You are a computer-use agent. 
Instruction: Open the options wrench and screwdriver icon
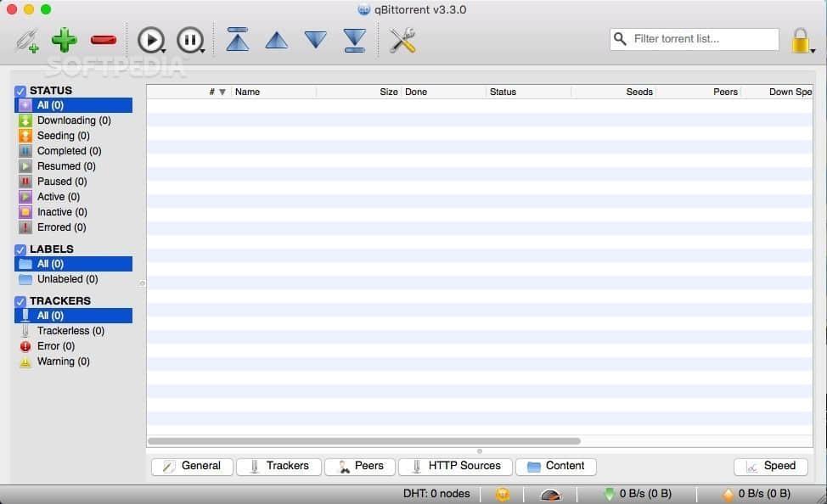pyautogui.click(x=402, y=40)
